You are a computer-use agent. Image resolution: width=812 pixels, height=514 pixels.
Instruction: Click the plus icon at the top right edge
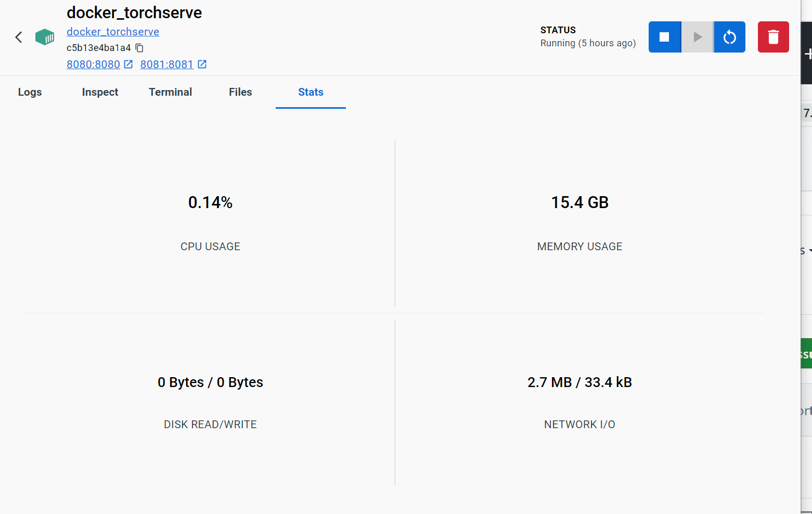[x=809, y=53]
